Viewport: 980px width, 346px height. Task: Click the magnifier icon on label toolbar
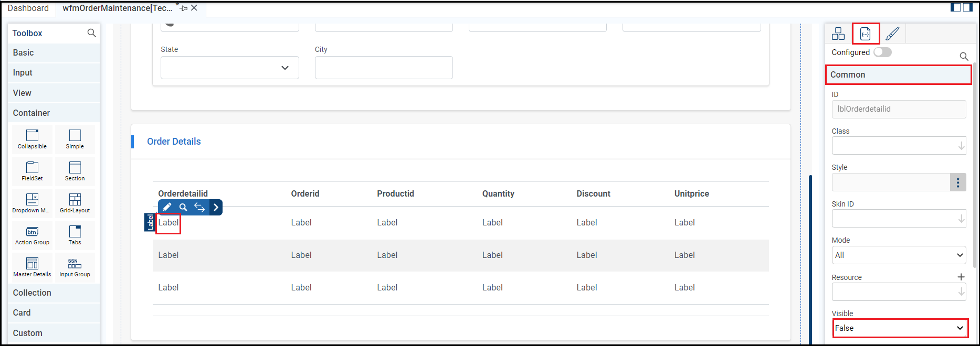183,207
